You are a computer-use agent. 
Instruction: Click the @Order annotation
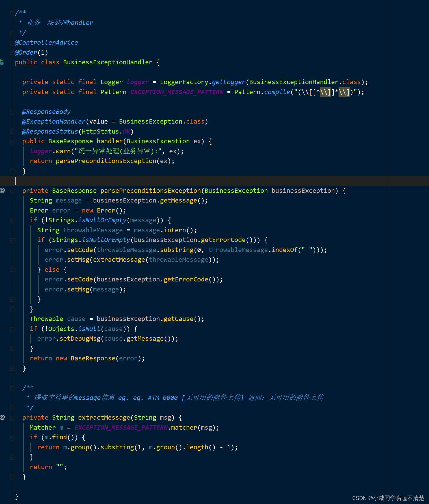click(x=26, y=52)
